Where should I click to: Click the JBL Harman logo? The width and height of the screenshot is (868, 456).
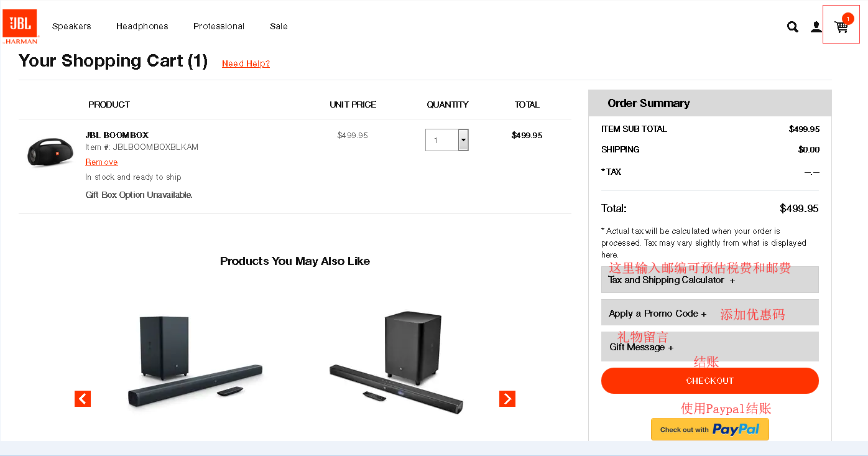(x=20, y=26)
